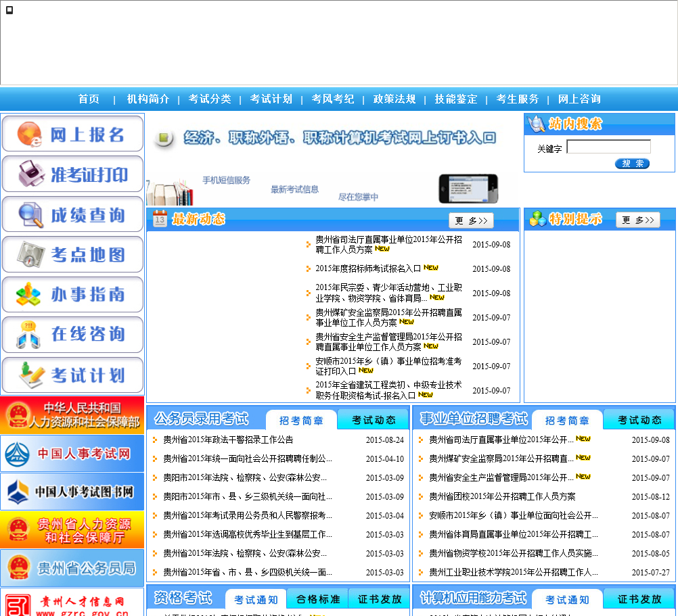Screen dimensions: 678x616
Task: Click the green button icon in the book-order banner
Action: coord(164,138)
